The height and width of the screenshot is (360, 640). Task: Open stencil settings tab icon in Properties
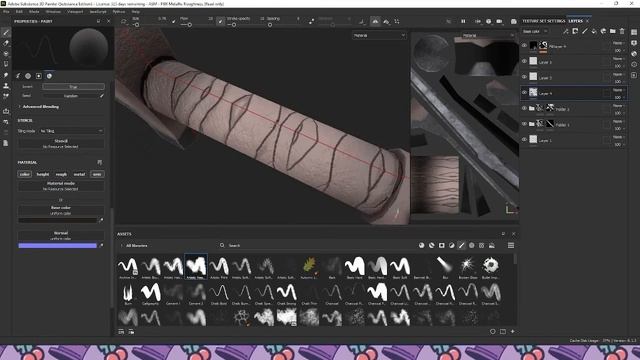(39, 76)
